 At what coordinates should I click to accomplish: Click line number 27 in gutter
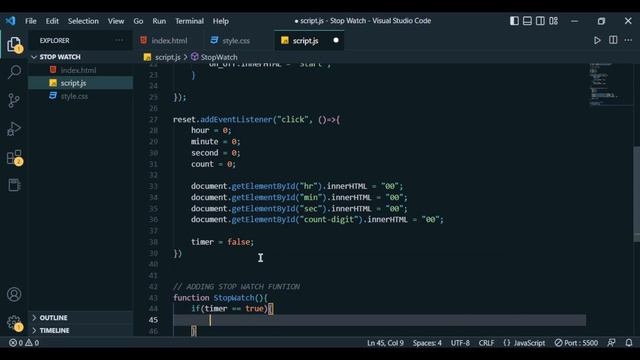pos(153,120)
